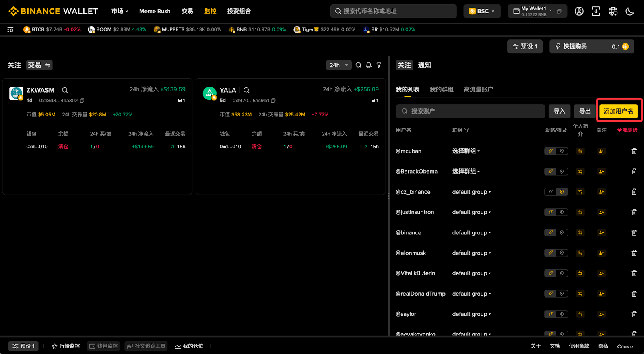This screenshot has width=644, height=354.
Task: Click the 全部删除 link
Action: click(x=627, y=130)
